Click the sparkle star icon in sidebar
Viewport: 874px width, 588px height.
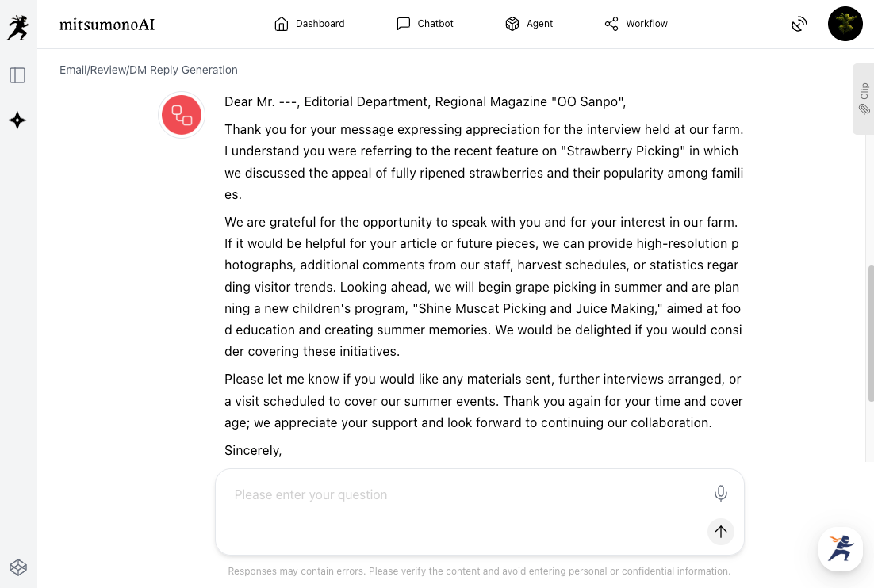(17, 120)
